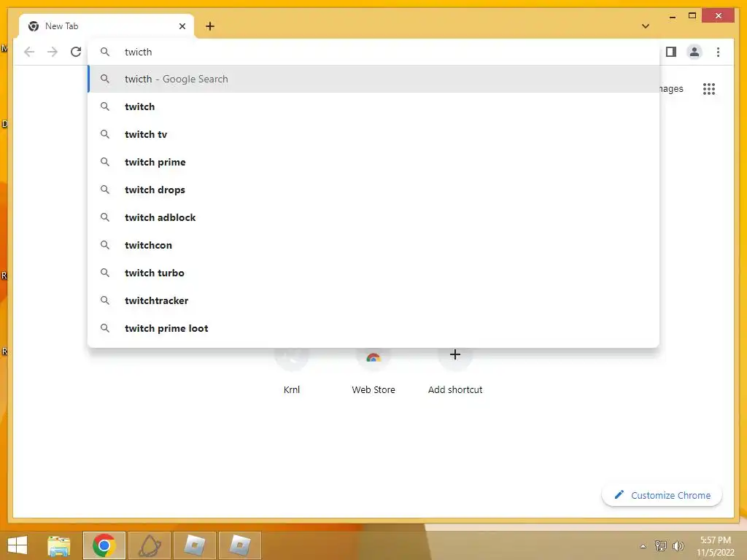Open the tab search chevron

tap(646, 26)
